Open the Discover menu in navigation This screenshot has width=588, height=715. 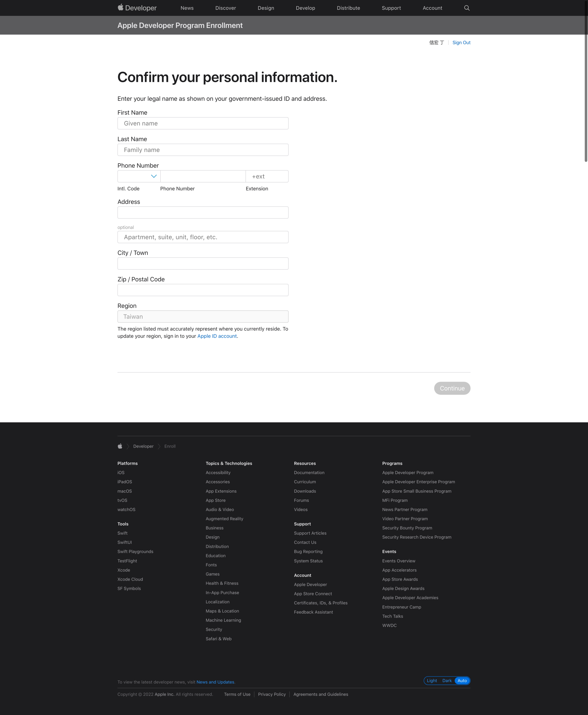point(226,8)
